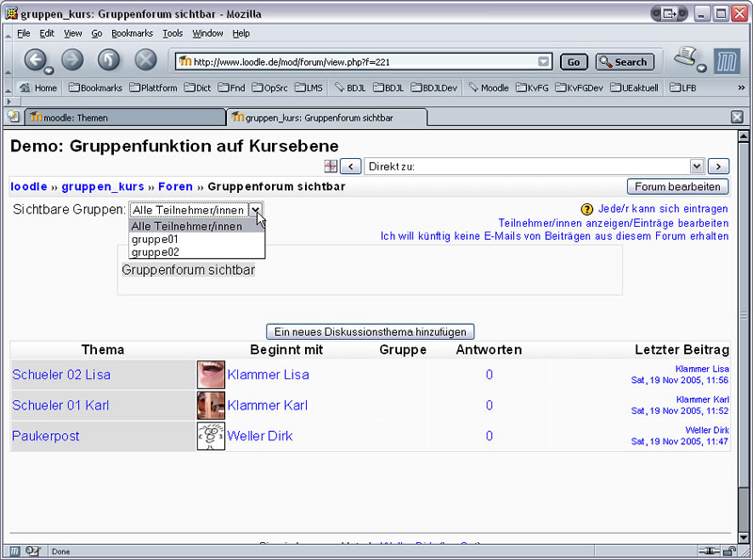Image resolution: width=753 pixels, height=560 pixels.
Task: Click the 'Foren' breadcrumb link
Action: point(176,186)
